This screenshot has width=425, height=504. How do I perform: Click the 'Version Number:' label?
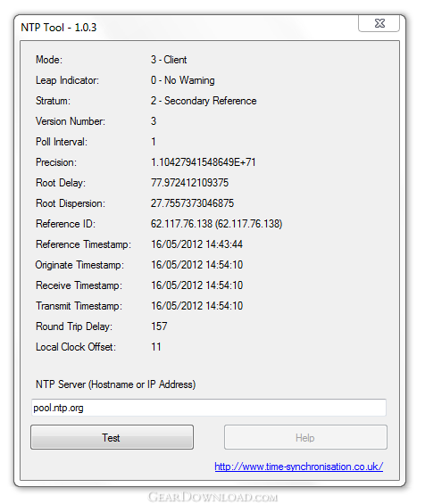71,121
